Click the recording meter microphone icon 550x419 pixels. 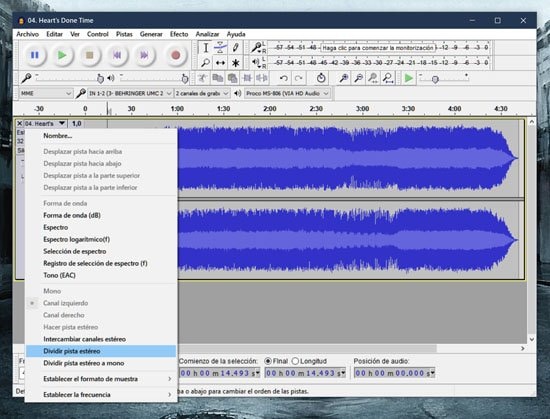[x=256, y=47]
